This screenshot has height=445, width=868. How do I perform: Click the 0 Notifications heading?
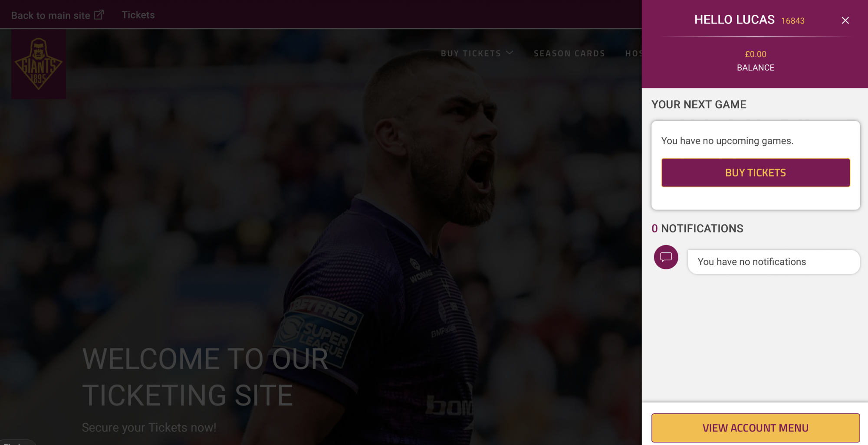pyautogui.click(x=697, y=229)
